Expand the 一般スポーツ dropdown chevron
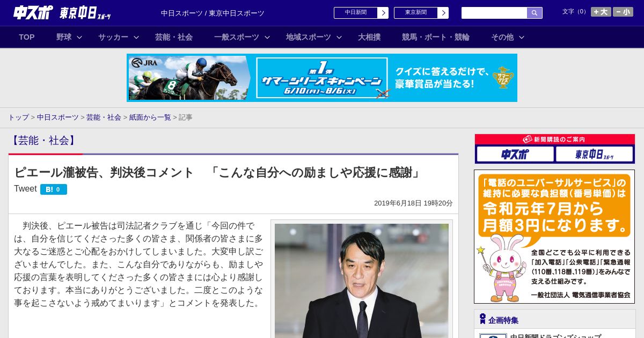The height and width of the screenshot is (338, 644). tap(267, 38)
